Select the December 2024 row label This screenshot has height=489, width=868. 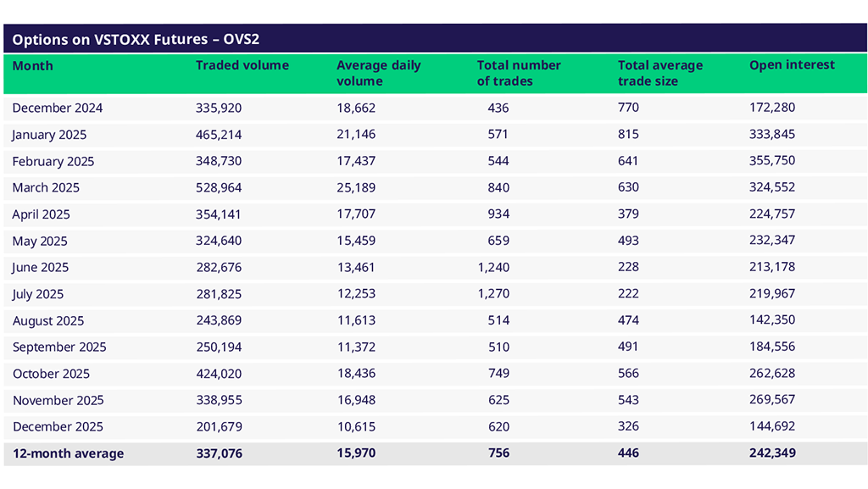tap(58, 108)
